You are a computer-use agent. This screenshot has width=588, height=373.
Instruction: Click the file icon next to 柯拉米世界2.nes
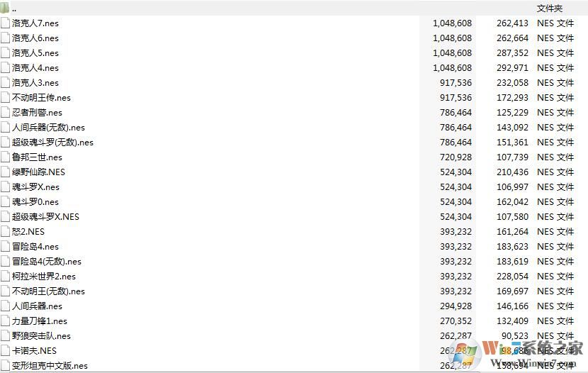(x=5, y=276)
